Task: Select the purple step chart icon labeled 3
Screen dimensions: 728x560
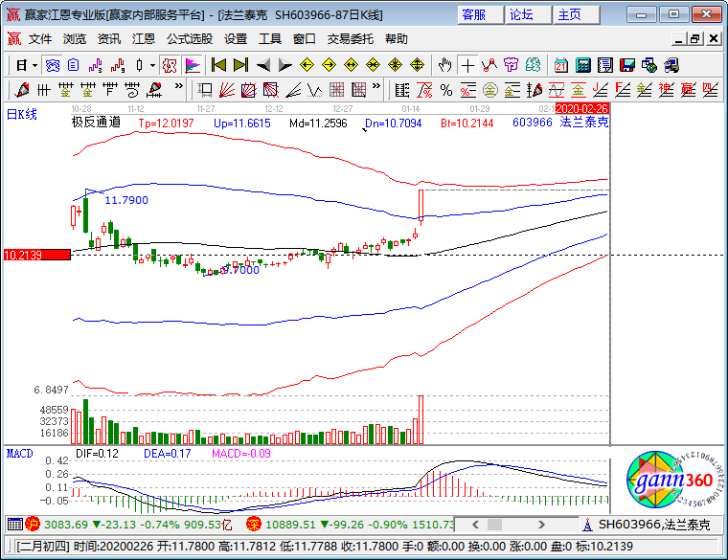Action: click(95, 65)
